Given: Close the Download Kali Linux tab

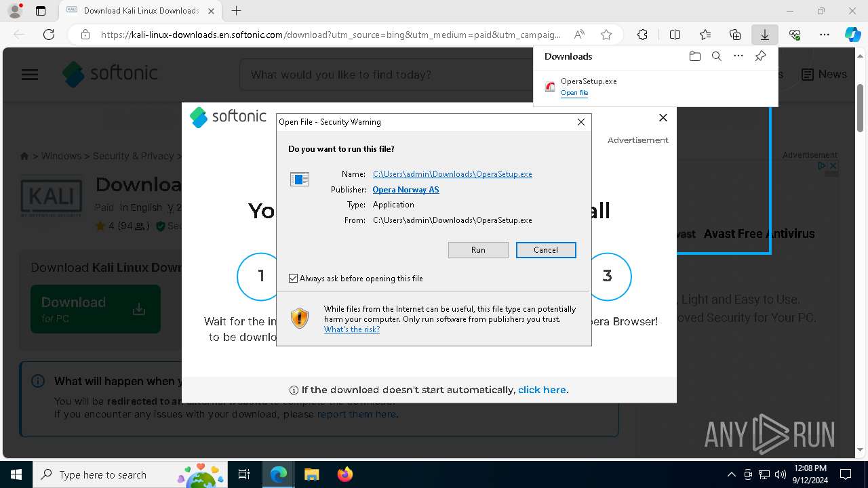Looking at the screenshot, I should [x=211, y=11].
